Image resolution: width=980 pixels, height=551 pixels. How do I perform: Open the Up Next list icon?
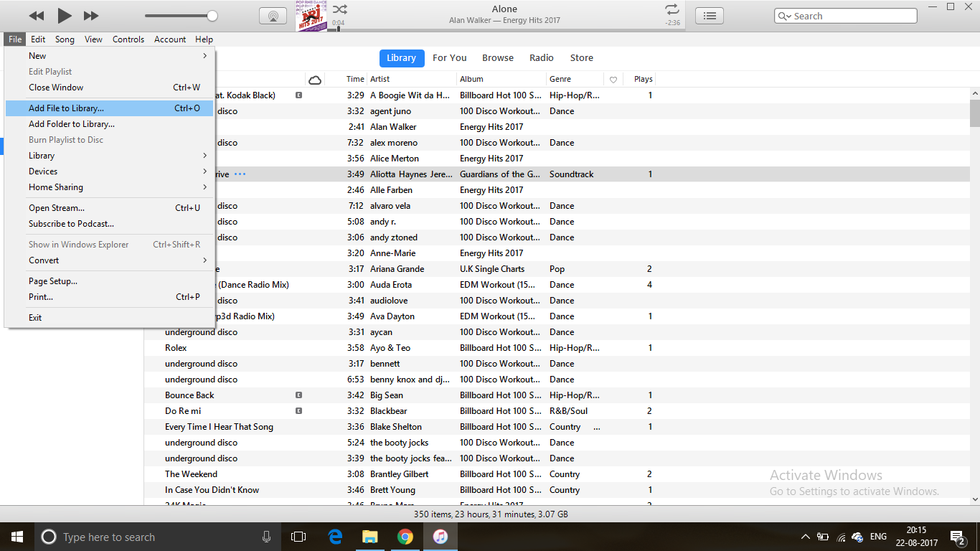click(709, 16)
